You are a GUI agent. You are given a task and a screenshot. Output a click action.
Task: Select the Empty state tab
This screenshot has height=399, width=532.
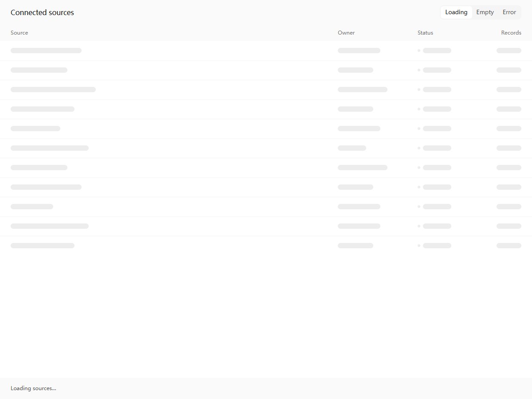(485, 12)
